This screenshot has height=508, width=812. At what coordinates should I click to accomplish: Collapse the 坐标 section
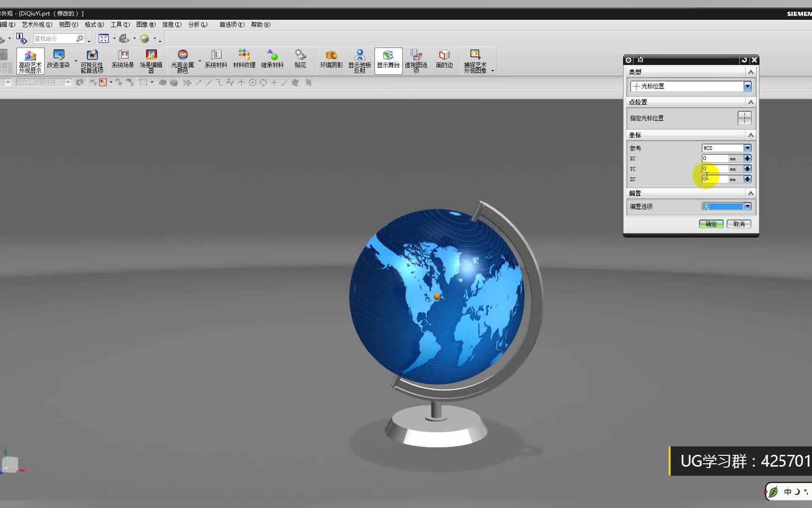point(750,135)
